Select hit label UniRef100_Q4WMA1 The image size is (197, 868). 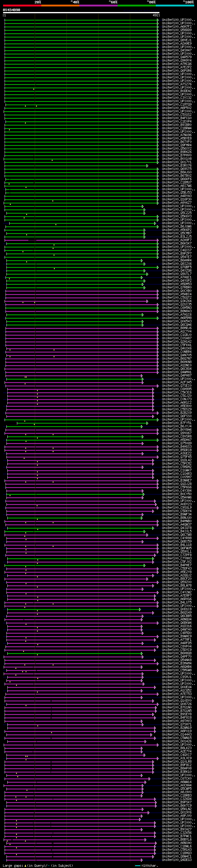point(177,372)
